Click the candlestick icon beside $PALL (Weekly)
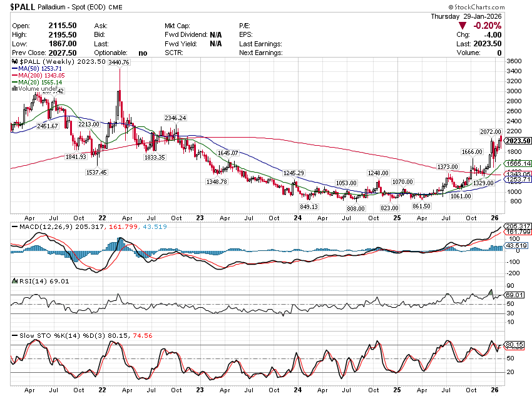 (15, 63)
